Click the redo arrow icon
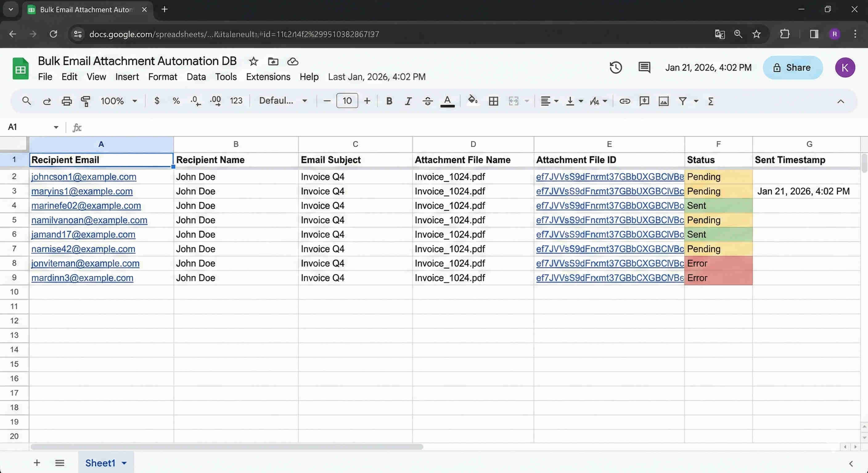Image resolution: width=868 pixels, height=473 pixels. click(47, 101)
